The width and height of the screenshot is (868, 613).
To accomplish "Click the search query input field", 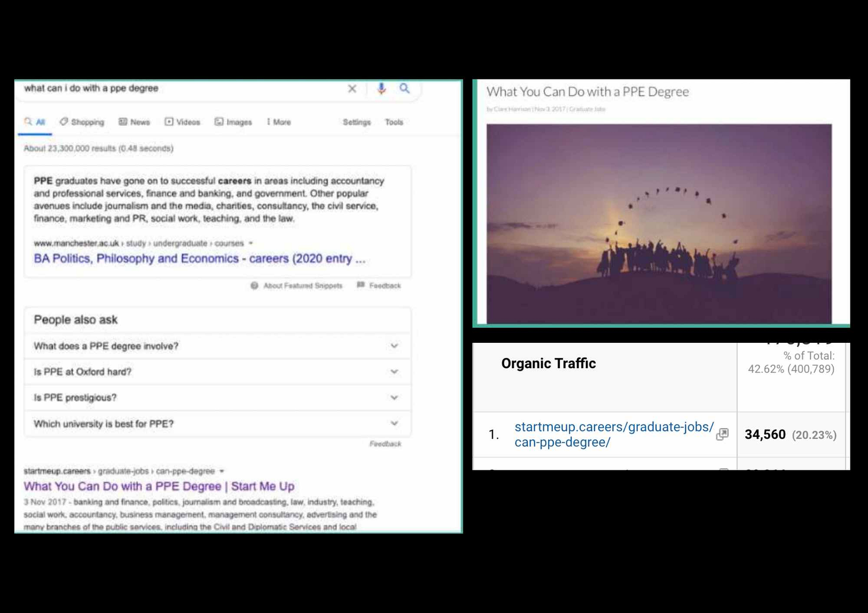I will 181,89.
